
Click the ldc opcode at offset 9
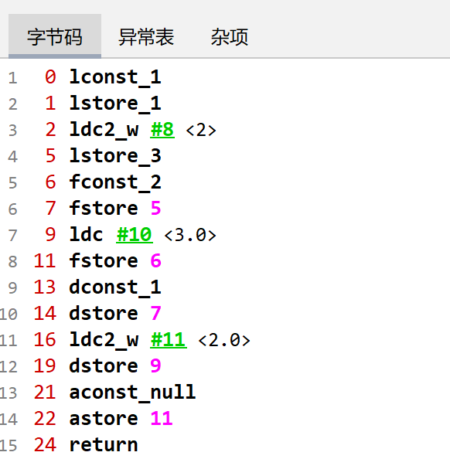pyautogui.click(x=87, y=235)
